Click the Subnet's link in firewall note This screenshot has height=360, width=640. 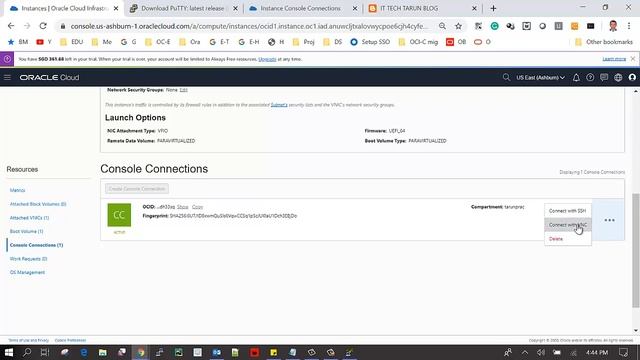point(279,105)
